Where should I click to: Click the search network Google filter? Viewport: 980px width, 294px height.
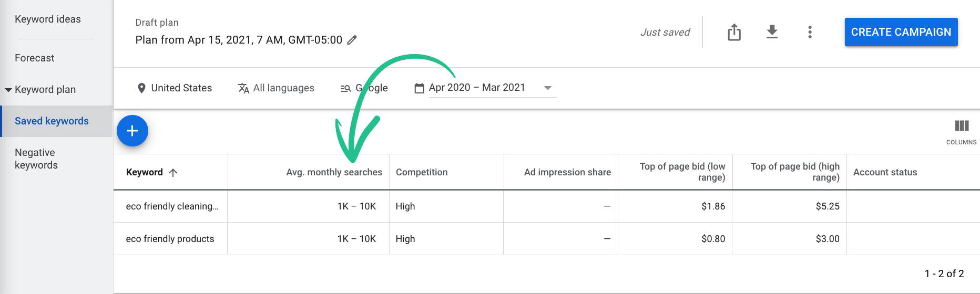(364, 88)
